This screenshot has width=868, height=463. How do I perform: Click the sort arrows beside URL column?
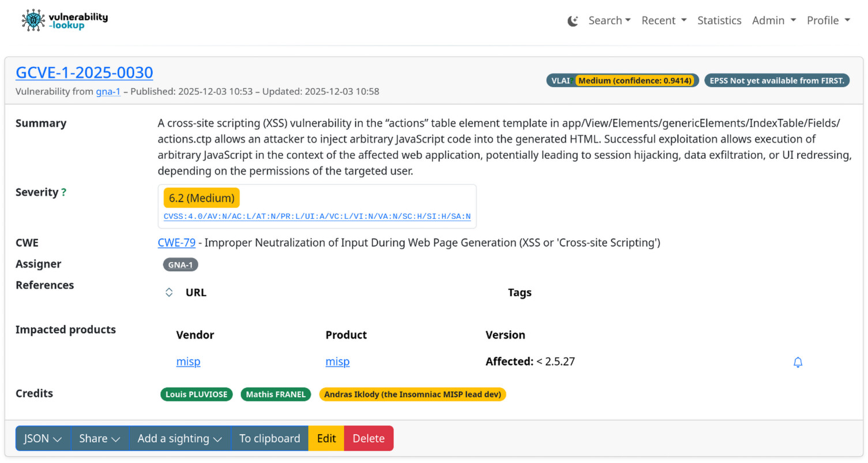[x=169, y=292]
